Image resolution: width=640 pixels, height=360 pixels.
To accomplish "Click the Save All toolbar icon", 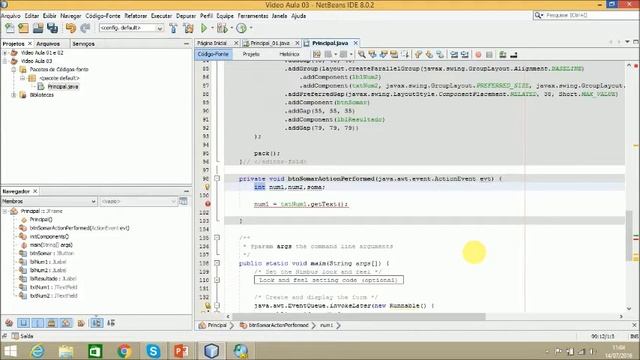I will click(x=52, y=28).
